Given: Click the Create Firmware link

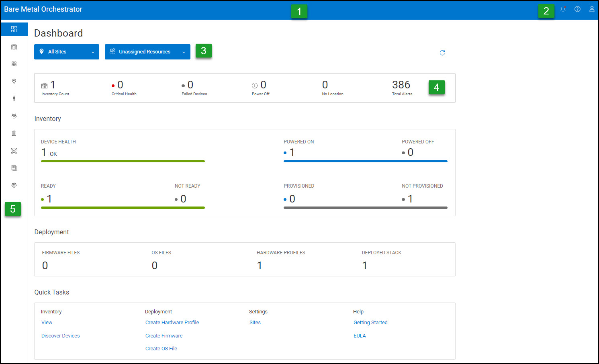Looking at the screenshot, I should coord(164,336).
